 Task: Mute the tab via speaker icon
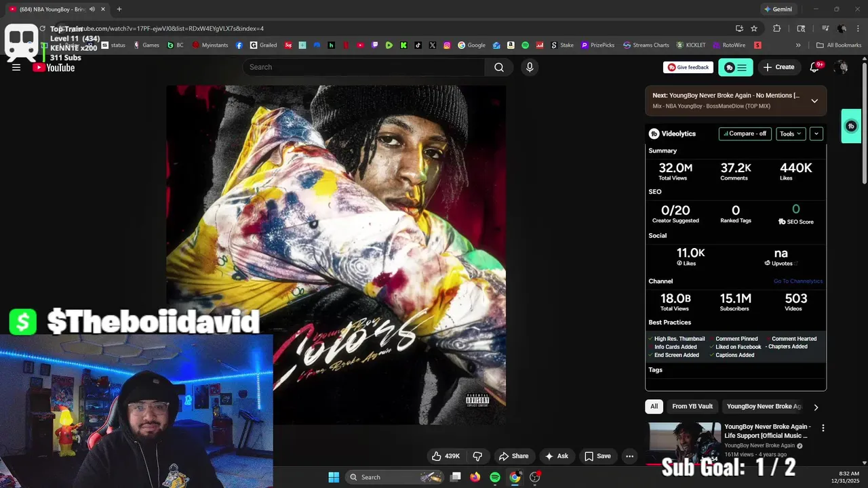pos(92,9)
